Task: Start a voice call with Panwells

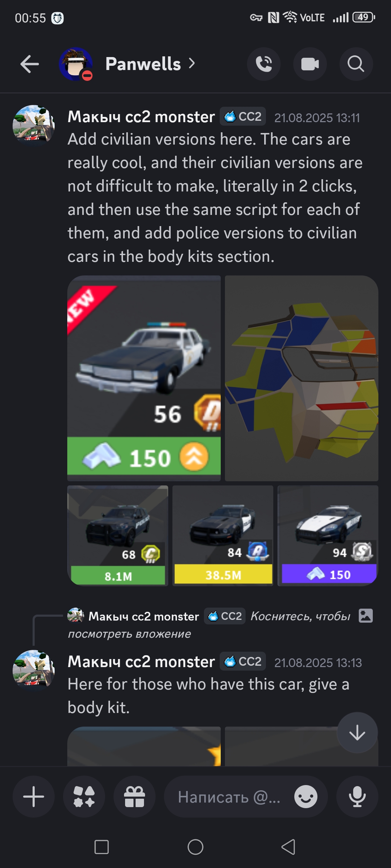Action: coord(264,64)
